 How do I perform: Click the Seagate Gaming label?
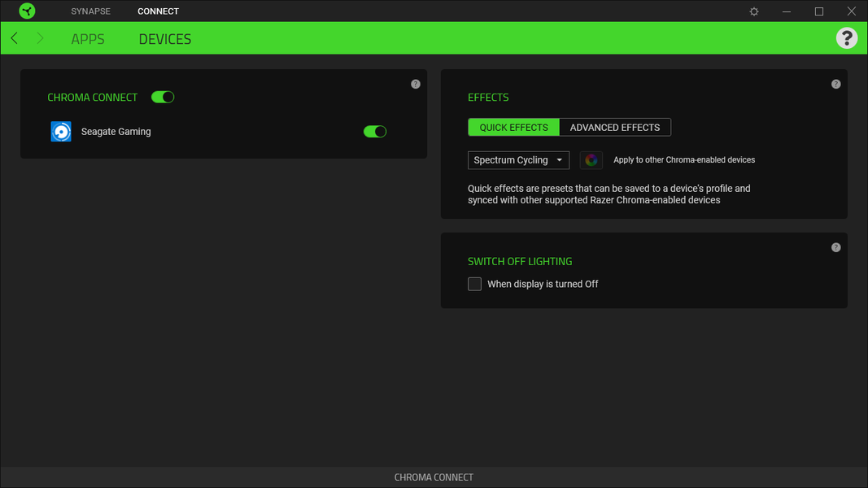tap(116, 132)
